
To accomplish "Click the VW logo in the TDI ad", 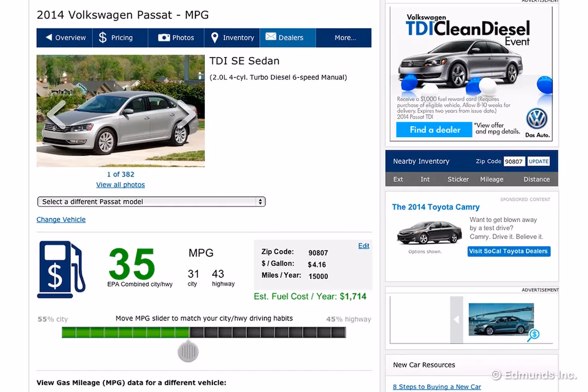I will click(537, 119).
